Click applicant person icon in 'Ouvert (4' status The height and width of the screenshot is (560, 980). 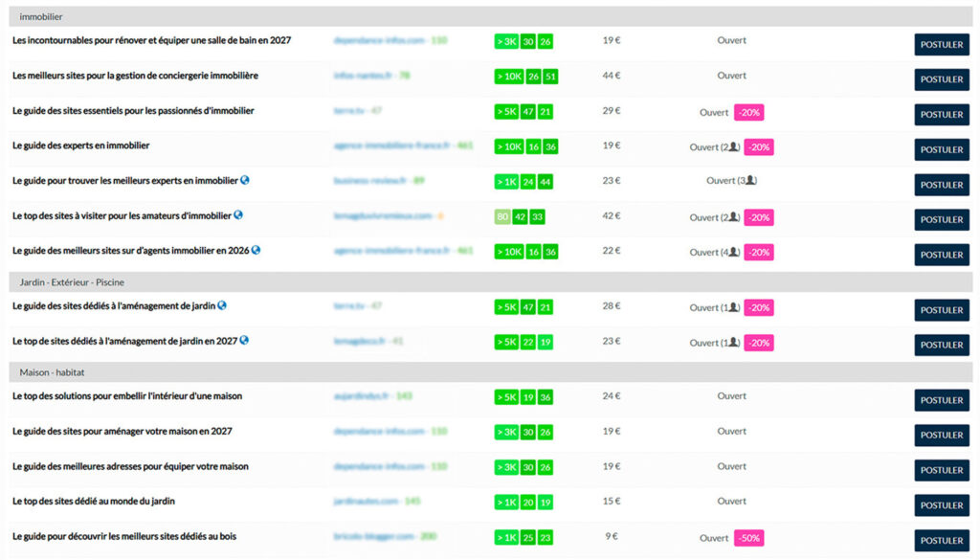[x=734, y=252]
